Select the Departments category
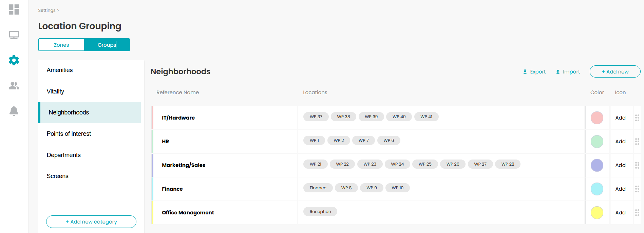The height and width of the screenshot is (233, 644). (x=90, y=155)
